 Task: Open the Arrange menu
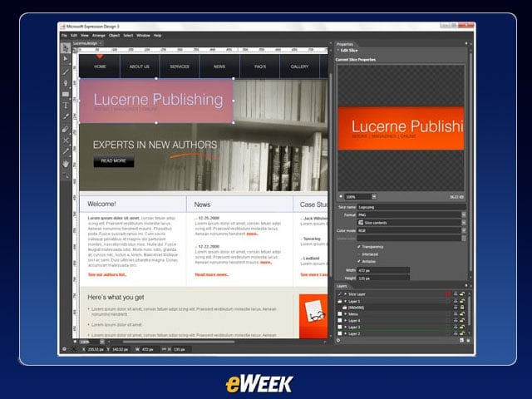pyautogui.click(x=99, y=35)
